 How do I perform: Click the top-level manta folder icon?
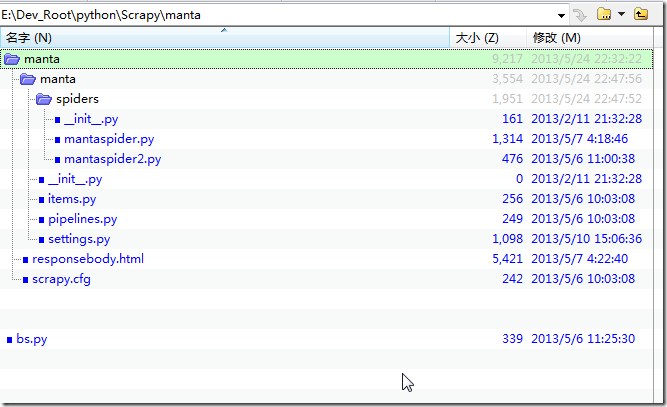pyautogui.click(x=12, y=59)
